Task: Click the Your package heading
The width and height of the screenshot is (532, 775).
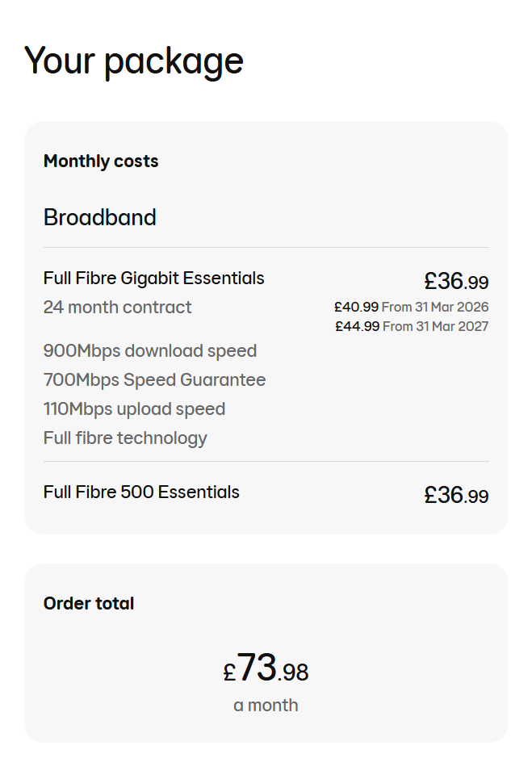Action: pyautogui.click(x=133, y=61)
